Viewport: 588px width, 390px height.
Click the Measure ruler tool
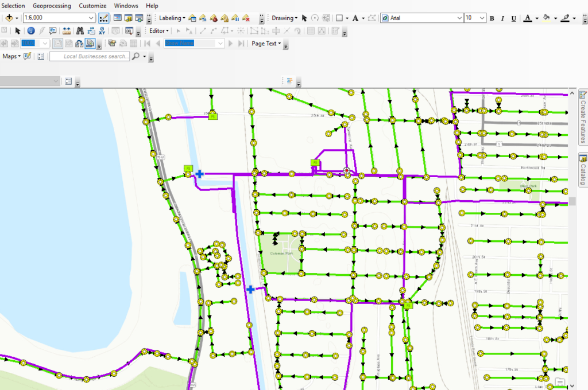pos(66,31)
